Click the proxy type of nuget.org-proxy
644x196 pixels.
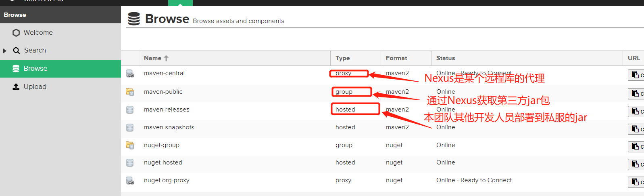click(x=343, y=180)
